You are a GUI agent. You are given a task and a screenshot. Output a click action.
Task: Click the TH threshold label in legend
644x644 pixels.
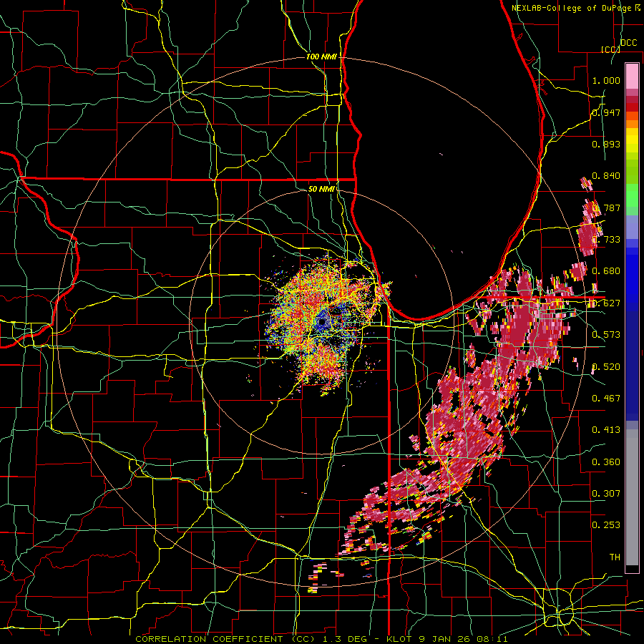tap(615, 557)
